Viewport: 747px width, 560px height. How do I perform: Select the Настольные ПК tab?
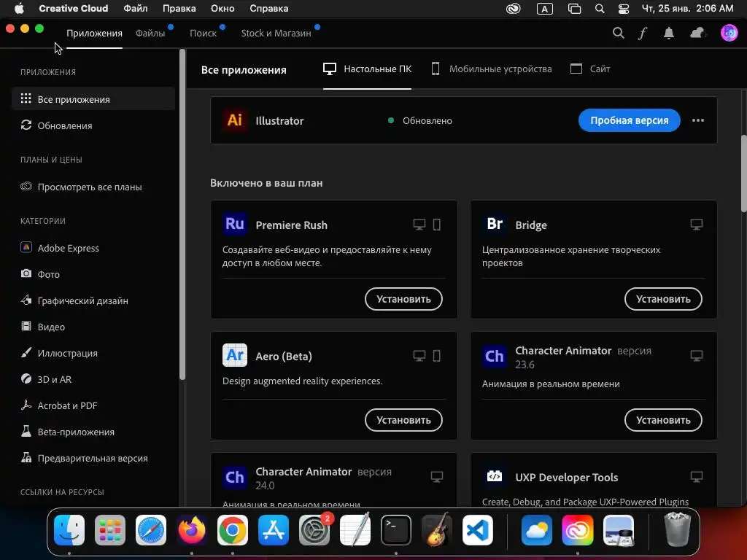pyautogui.click(x=368, y=69)
